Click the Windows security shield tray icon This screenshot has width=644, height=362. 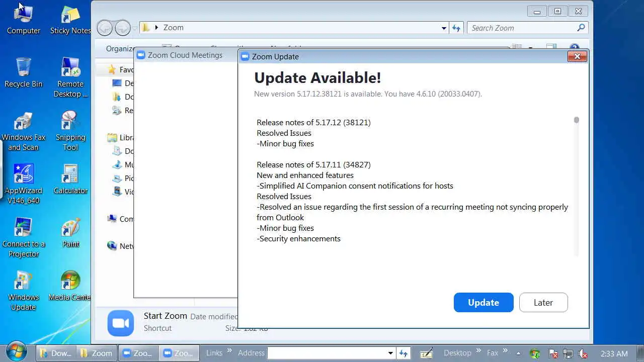click(x=535, y=353)
